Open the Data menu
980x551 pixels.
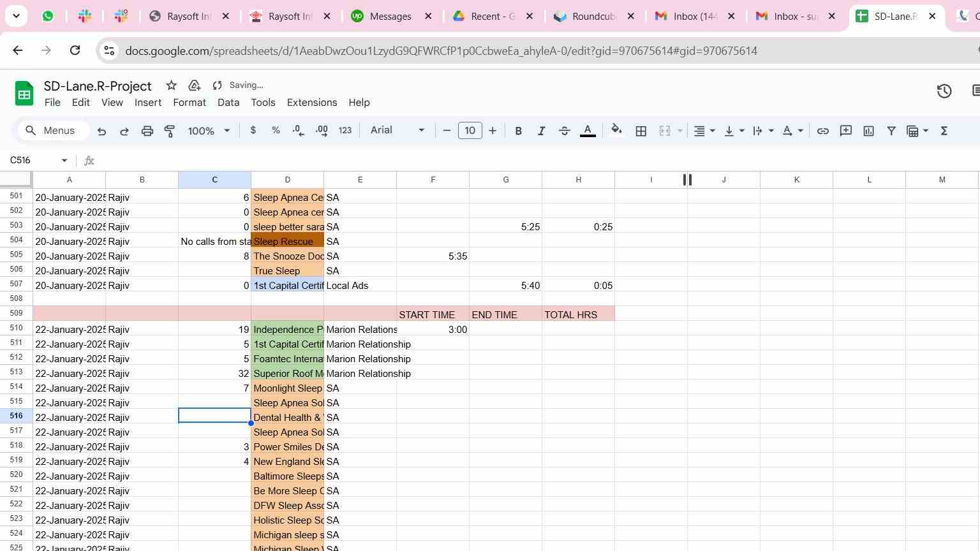pyautogui.click(x=228, y=103)
